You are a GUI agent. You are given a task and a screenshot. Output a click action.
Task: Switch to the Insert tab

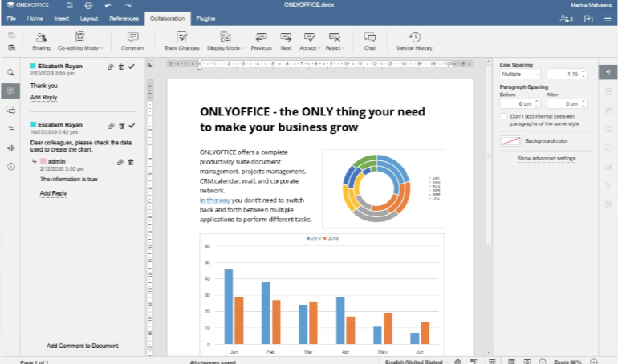tap(61, 18)
